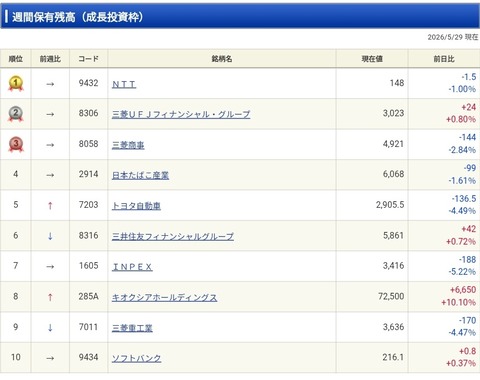
Task: Click stock code 9432
Action: pyautogui.click(x=88, y=83)
